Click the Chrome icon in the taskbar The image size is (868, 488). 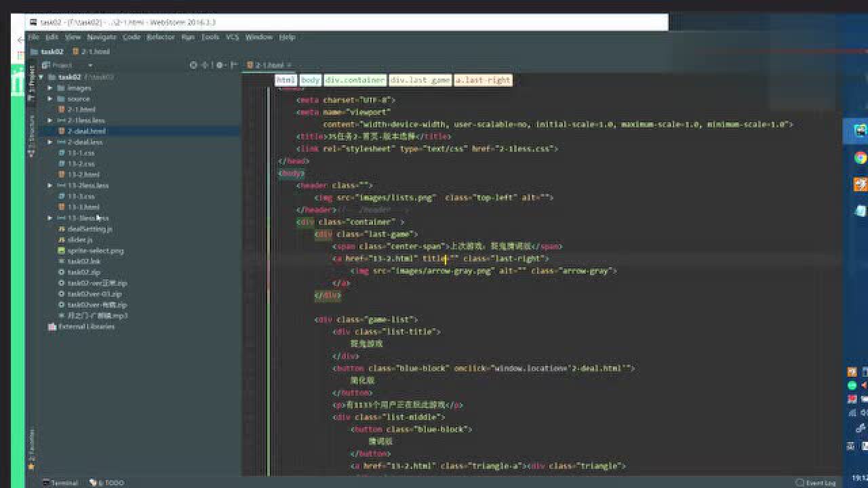(860, 157)
